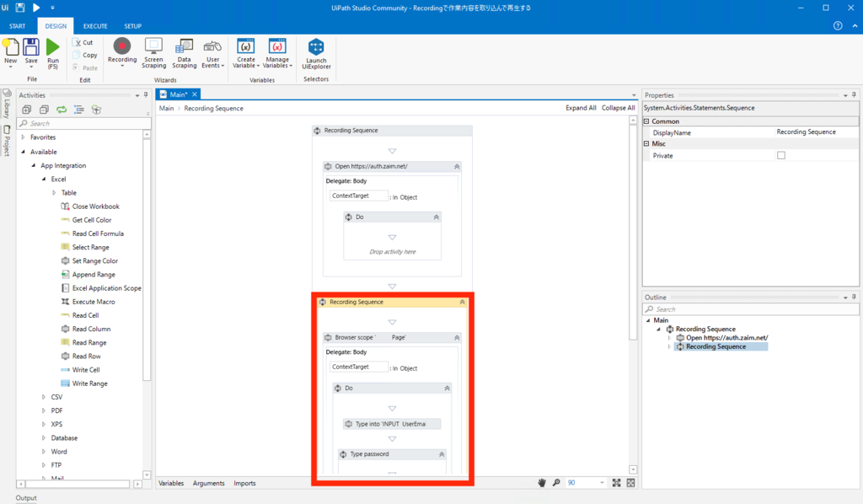Click the Activities package manager icon
The image size is (863, 504).
pyautogui.click(x=96, y=110)
